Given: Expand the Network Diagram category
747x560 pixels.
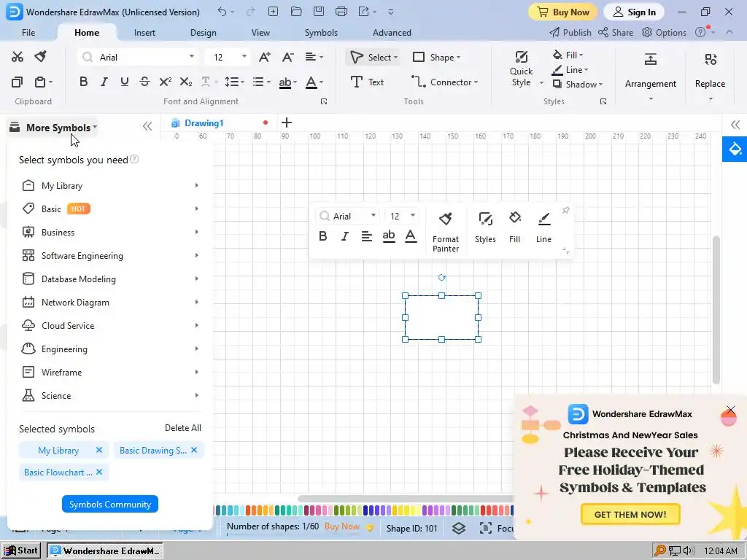Looking at the screenshot, I should tap(110, 302).
